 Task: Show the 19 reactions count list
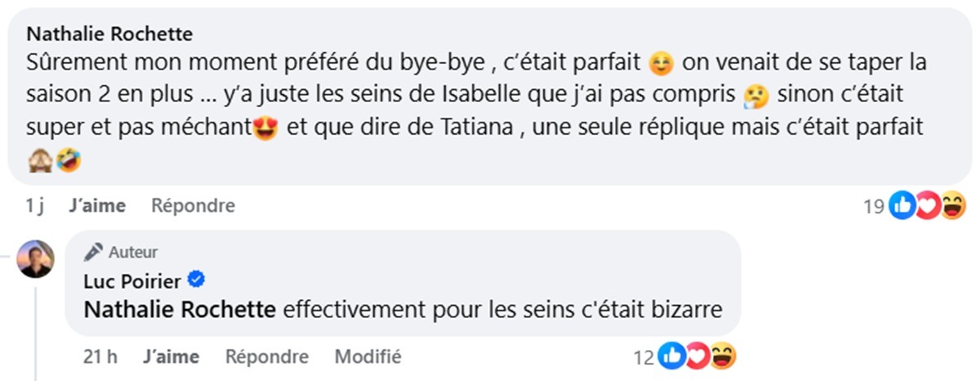click(874, 206)
